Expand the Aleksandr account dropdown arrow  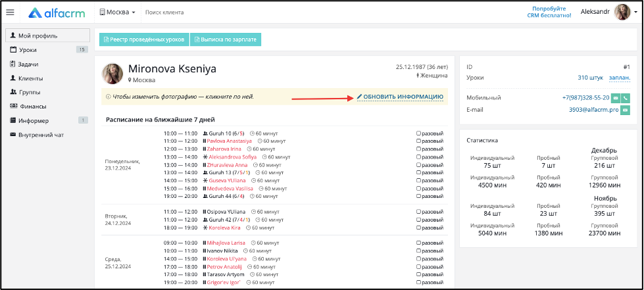(x=636, y=12)
